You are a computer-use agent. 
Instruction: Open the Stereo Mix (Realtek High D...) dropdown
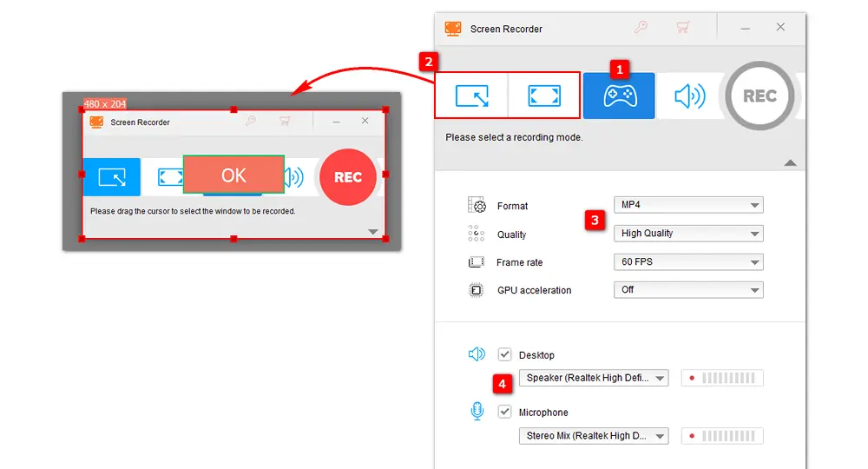594,436
